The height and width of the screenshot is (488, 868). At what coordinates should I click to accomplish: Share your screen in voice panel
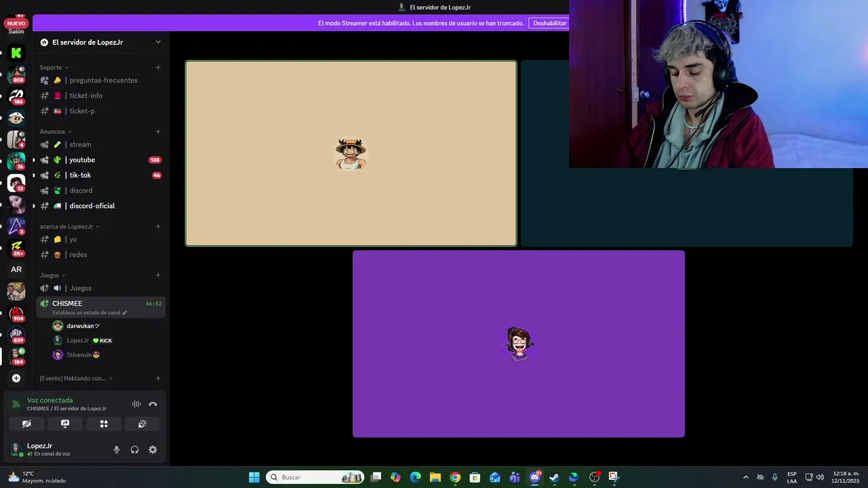(x=65, y=424)
